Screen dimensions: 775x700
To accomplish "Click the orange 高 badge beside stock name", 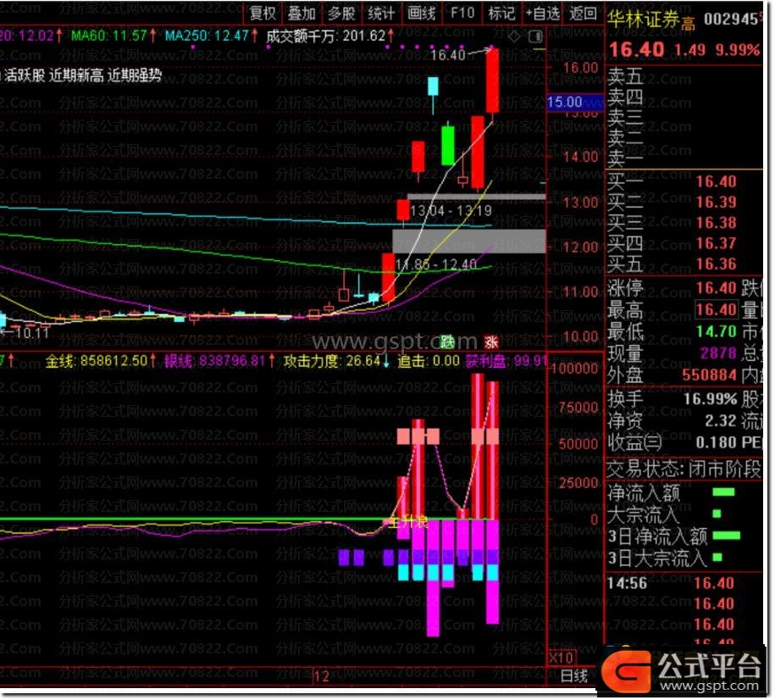I will coord(688,24).
